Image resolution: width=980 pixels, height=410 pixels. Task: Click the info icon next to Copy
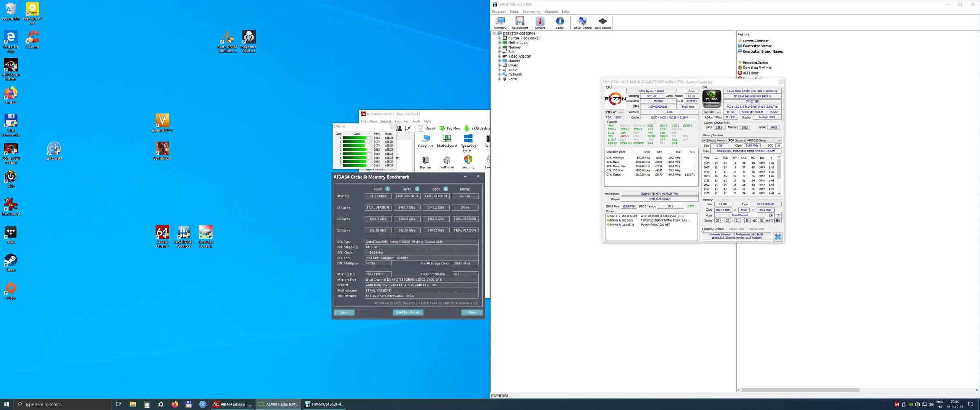click(446, 189)
